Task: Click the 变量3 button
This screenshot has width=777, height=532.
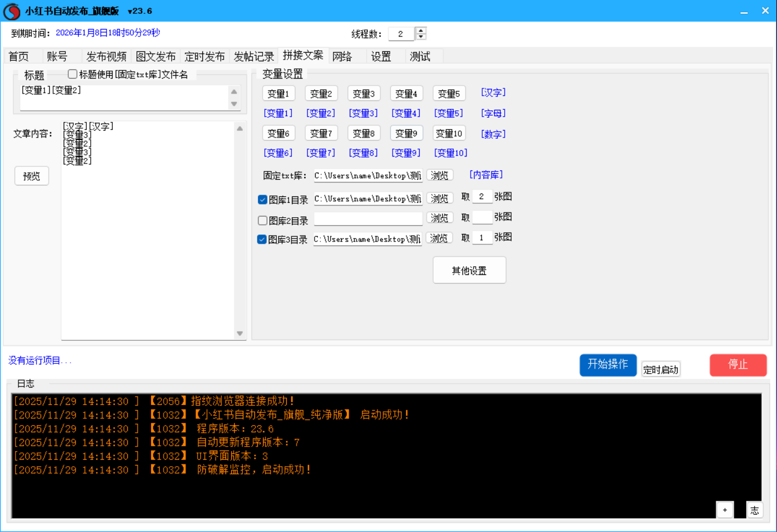Action: pyautogui.click(x=364, y=94)
